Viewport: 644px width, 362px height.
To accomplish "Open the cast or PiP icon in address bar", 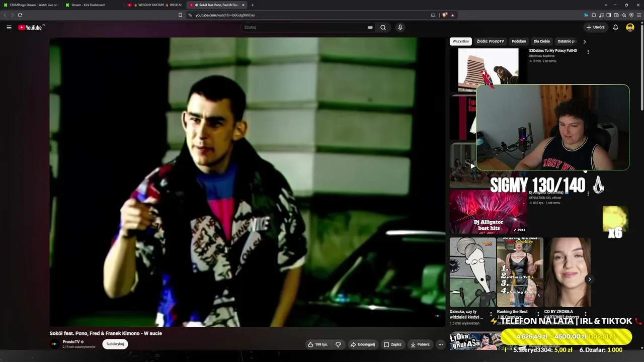I will pos(433,15).
